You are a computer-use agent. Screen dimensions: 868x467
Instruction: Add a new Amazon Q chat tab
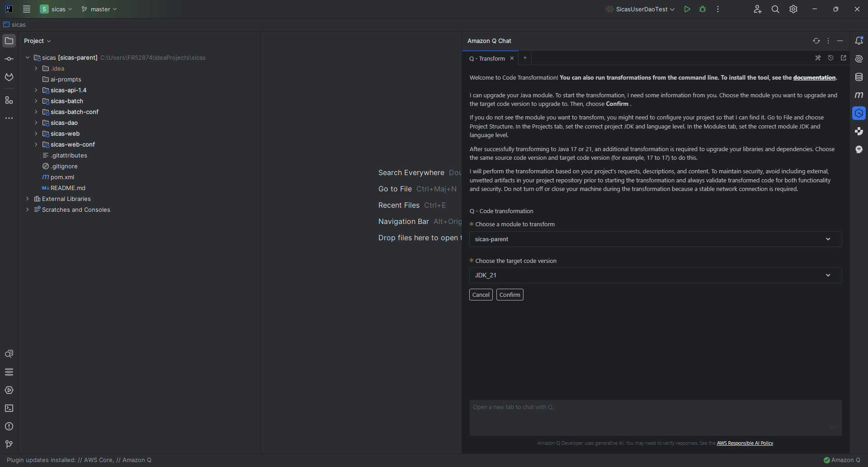(x=525, y=58)
